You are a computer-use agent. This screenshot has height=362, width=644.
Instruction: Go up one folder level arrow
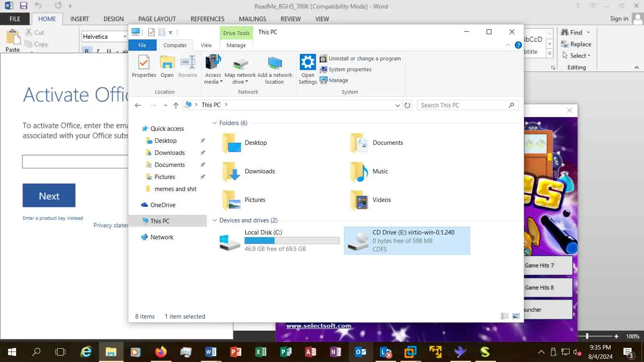(176, 105)
